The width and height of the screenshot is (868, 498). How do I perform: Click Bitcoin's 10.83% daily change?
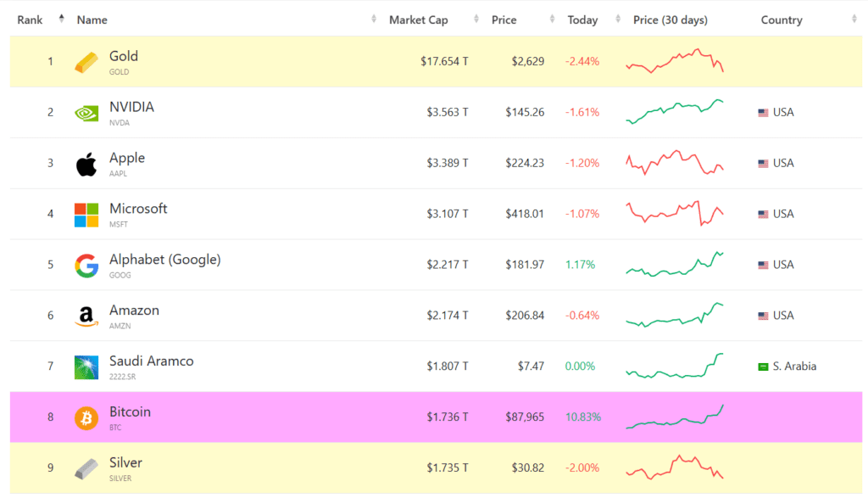pyautogui.click(x=583, y=417)
